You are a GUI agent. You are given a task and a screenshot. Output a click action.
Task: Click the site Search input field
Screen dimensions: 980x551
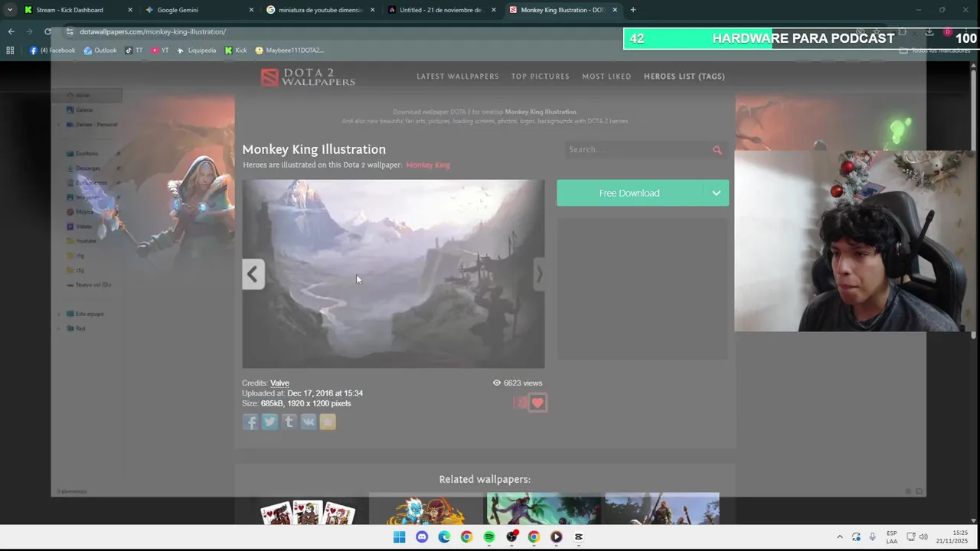point(638,150)
